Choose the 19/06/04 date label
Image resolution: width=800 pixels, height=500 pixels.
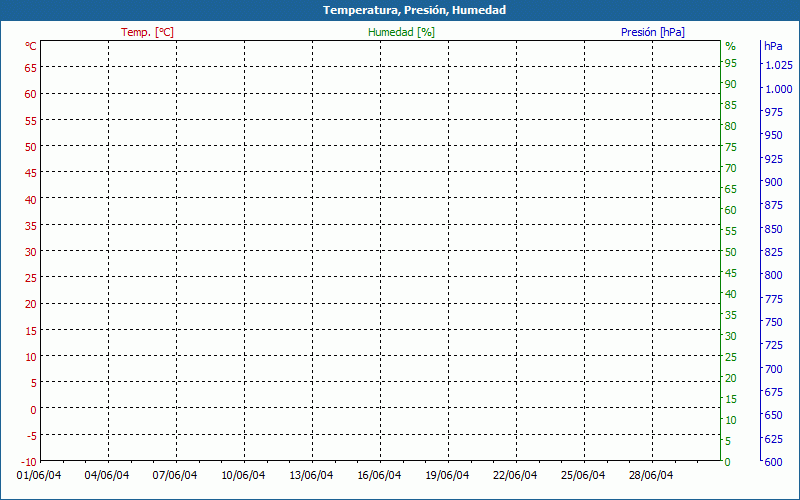coord(447,475)
